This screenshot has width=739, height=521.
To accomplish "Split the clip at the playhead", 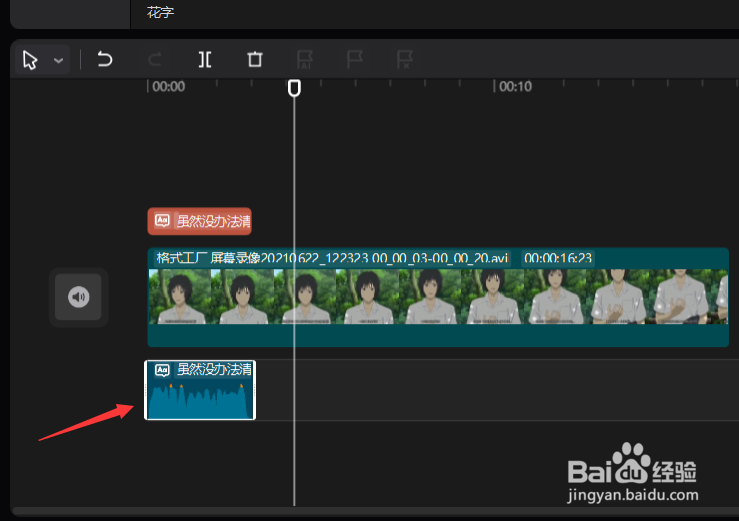I will pyautogui.click(x=205, y=59).
